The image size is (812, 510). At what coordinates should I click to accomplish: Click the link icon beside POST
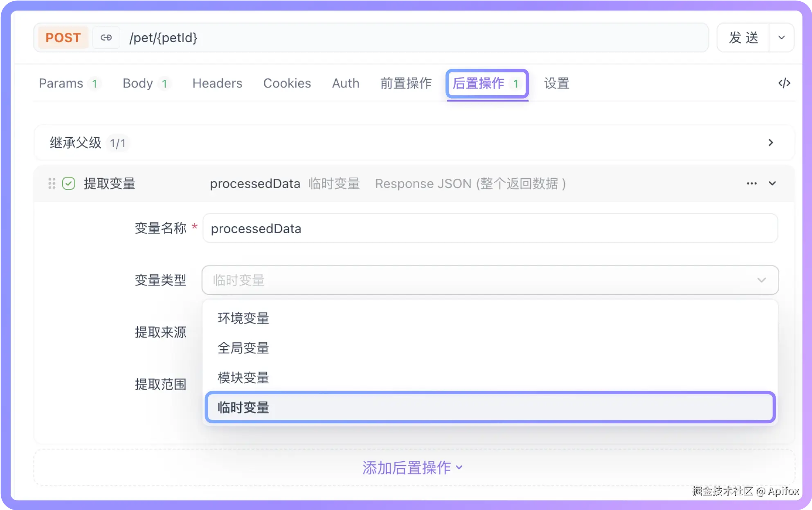point(106,38)
